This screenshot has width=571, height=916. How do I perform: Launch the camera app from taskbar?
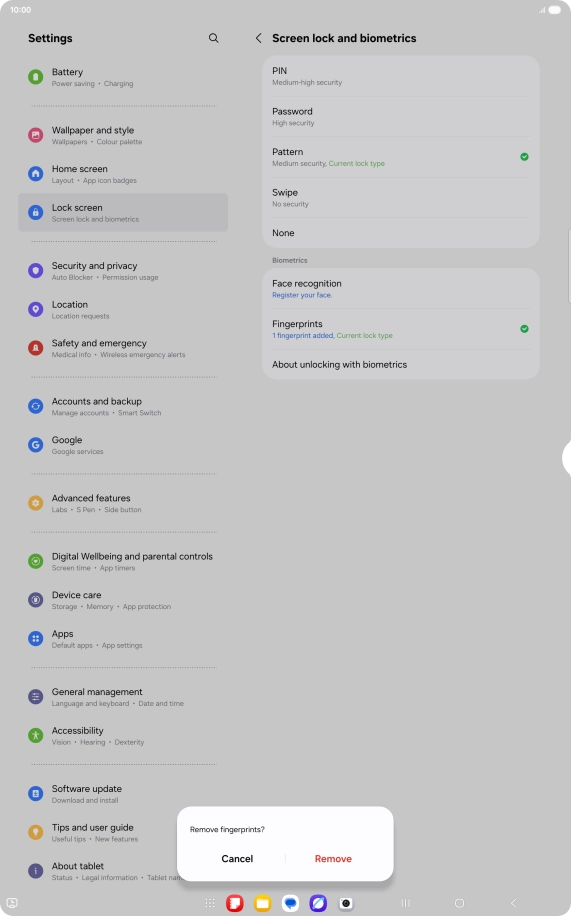346,903
